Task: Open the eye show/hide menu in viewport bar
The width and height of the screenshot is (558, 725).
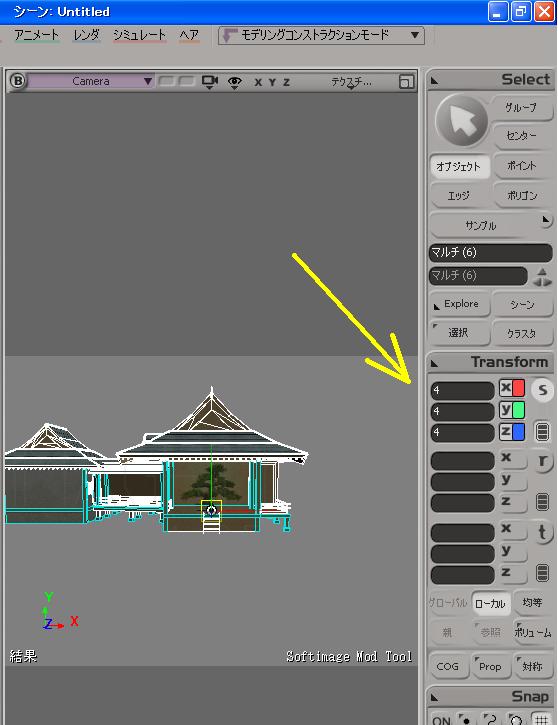Action: [x=234, y=82]
